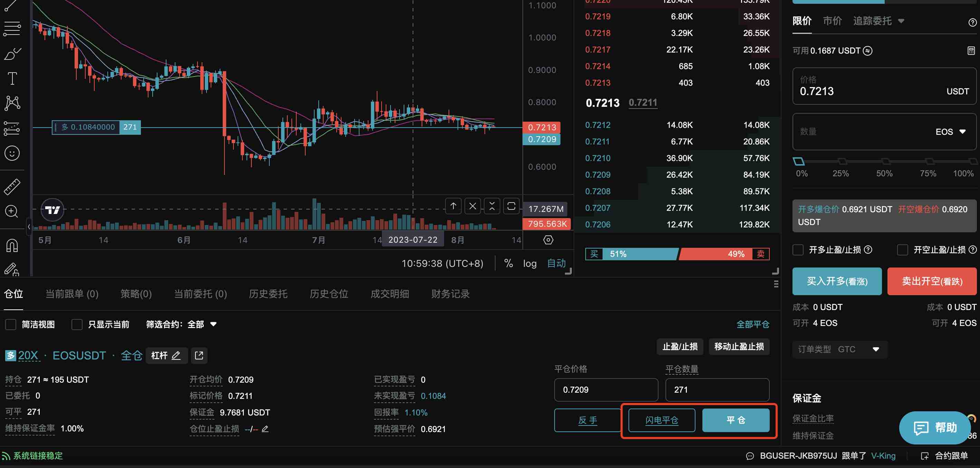Select the 市价 order tab
Viewport: 980px width, 468px height.
pyautogui.click(x=833, y=21)
